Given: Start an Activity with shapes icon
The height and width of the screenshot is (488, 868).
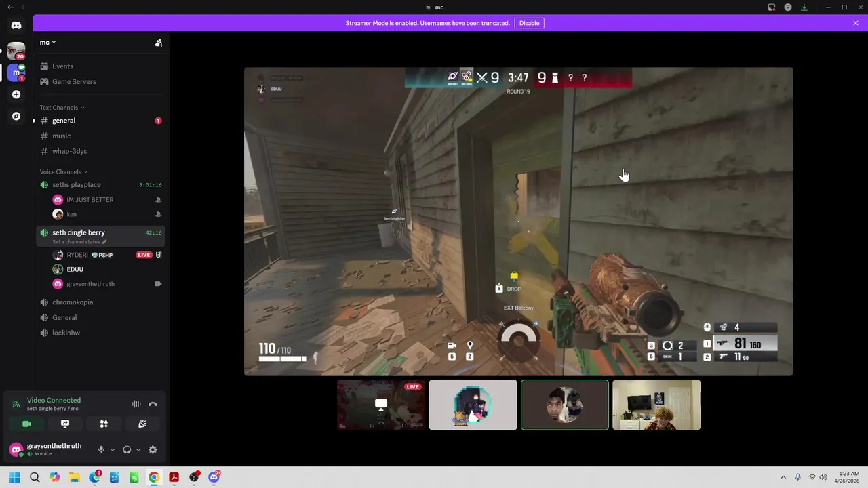Looking at the screenshot, I should tap(104, 424).
